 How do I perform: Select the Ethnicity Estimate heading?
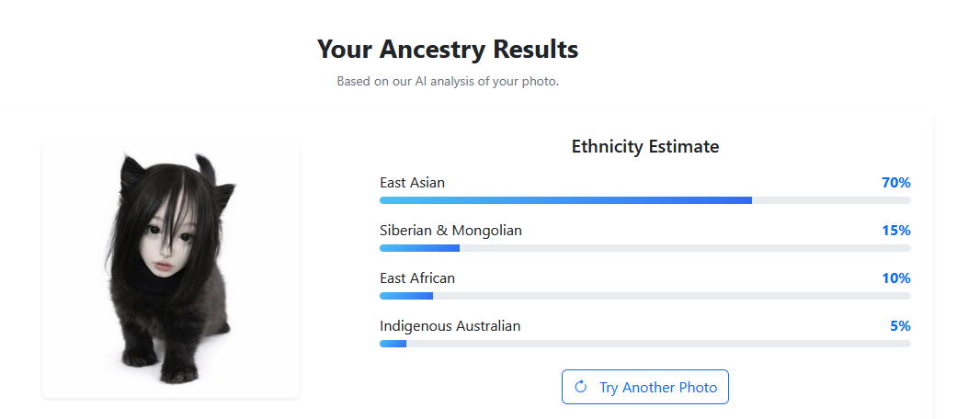click(x=644, y=146)
